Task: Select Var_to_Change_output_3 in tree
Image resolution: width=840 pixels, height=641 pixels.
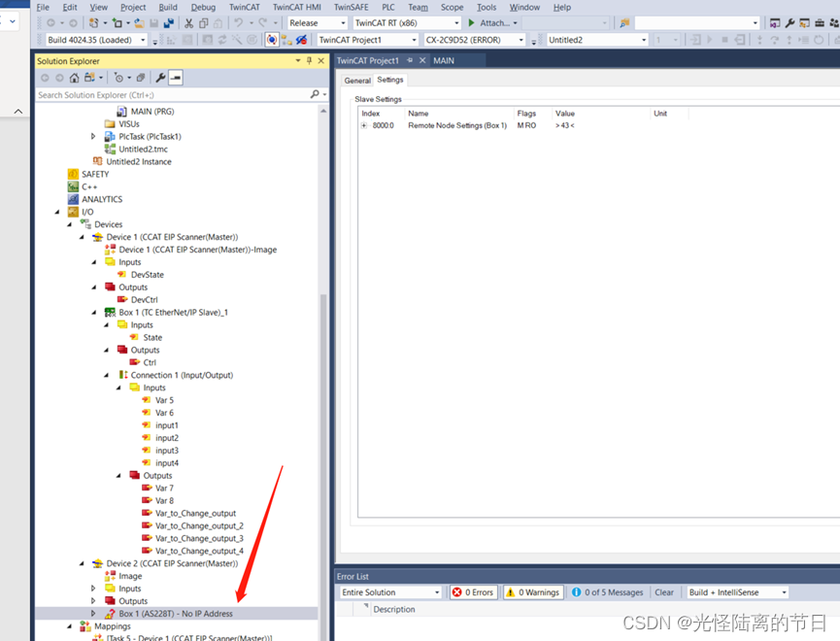Action: coord(199,538)
